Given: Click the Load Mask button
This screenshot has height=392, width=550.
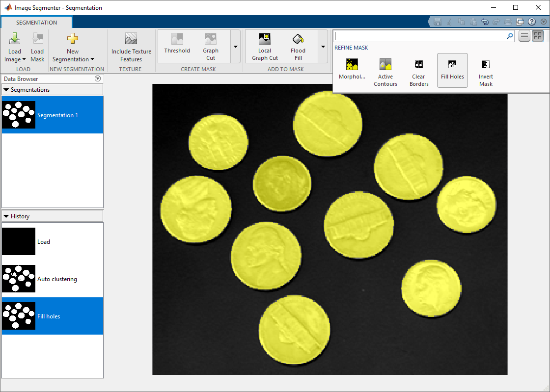Looking at the screenshot, I should 37,47.
